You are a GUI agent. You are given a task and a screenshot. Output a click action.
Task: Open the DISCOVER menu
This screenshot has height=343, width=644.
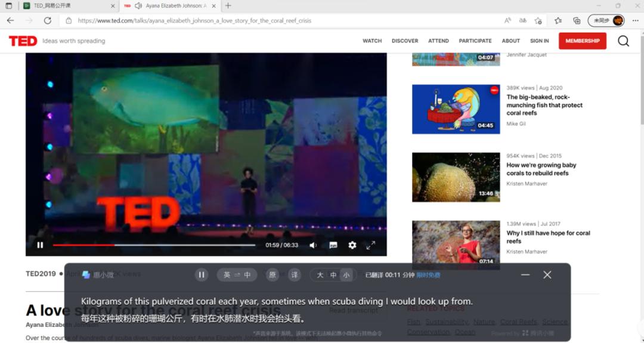point(405,41)
